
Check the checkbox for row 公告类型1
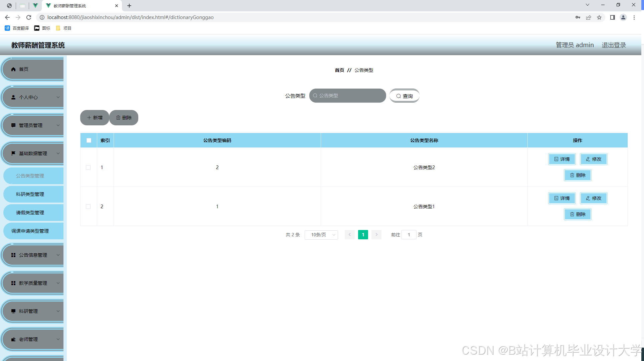pos(88,207)
